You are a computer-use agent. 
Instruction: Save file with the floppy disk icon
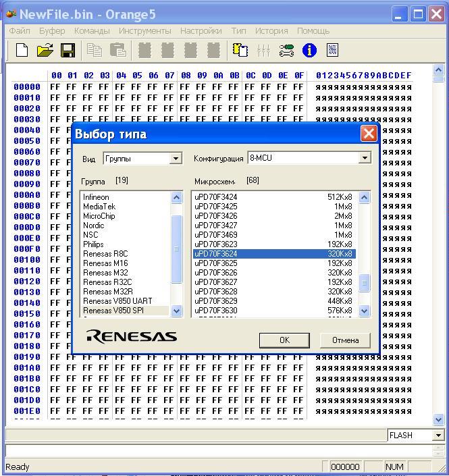pos(68,50)
